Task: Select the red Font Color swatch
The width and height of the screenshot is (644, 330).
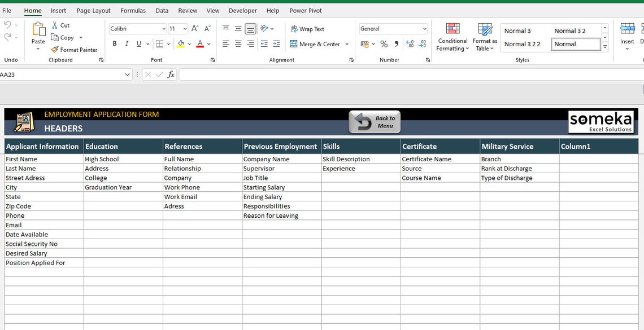Action: tap(199, 43)
